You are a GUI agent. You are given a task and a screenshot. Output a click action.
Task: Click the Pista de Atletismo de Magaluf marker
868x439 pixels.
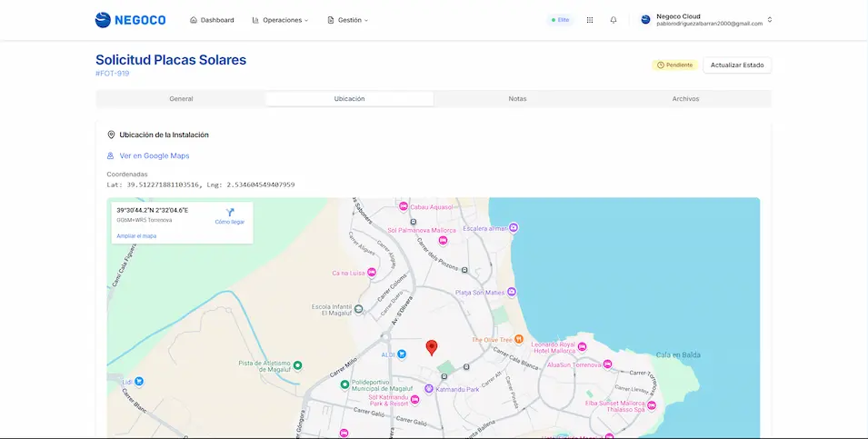(297, 365)
